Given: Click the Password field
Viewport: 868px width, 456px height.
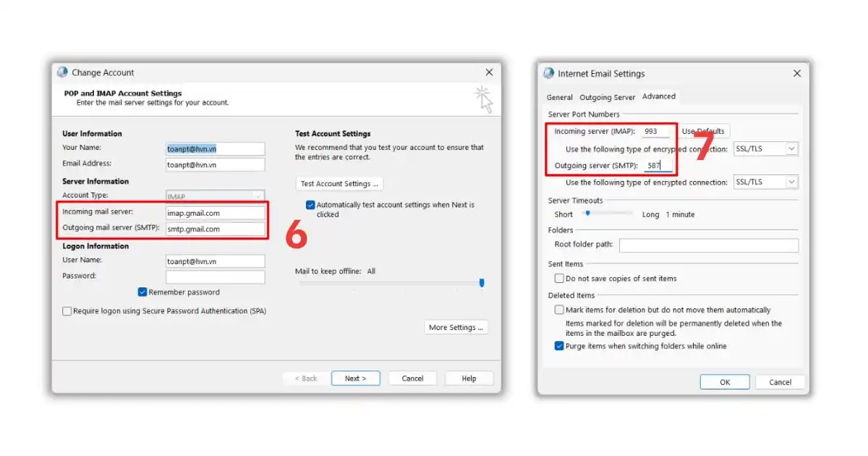Looking at the screenshot, I should pos(215,277).
